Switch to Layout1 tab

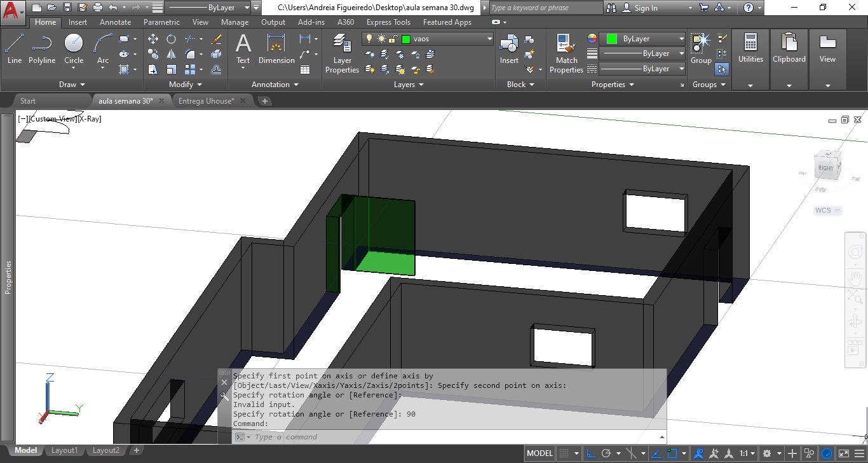(x=64, y=450)
